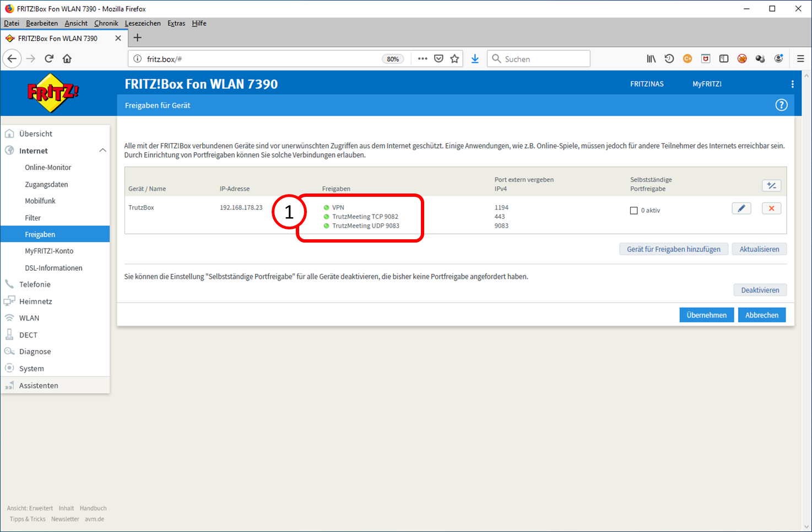Collapse the Internet menu section
The width and height of the screenshot is (812, 532).
102,151
